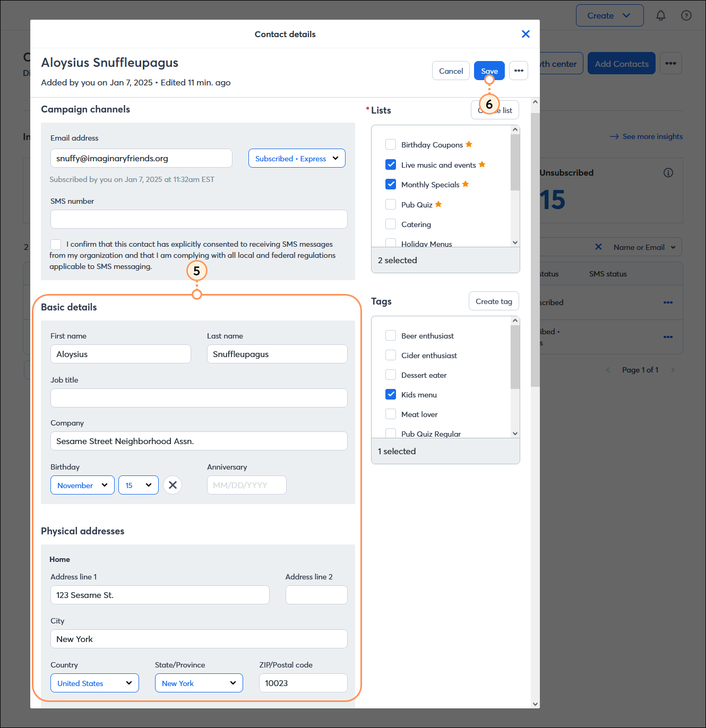Viewport: 706px width, 728px height.
Task: Click the Cancel button
Action: coord(451,71)
